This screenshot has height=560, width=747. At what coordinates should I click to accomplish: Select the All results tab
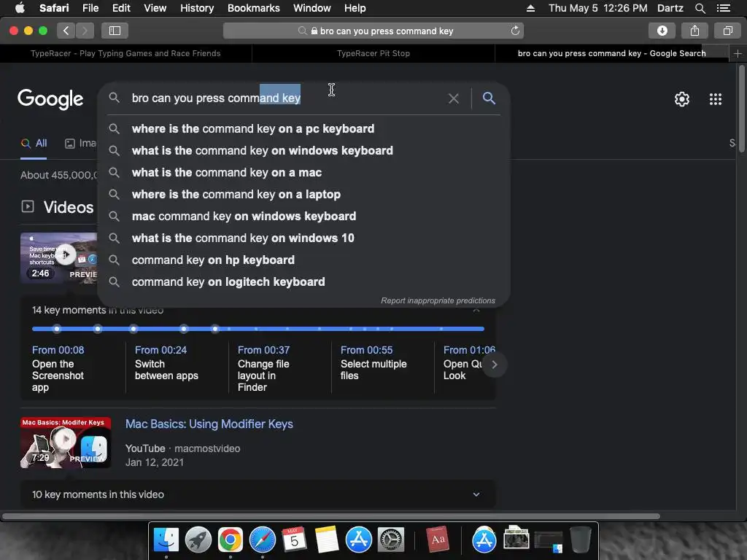tap(34, 144)
